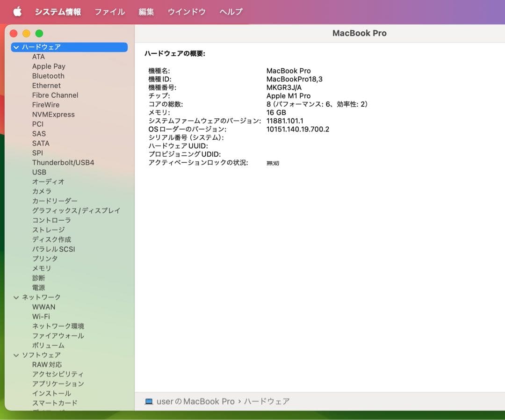View 電源 information
This screenshot has width=505, height=420.
click(39, 287)
